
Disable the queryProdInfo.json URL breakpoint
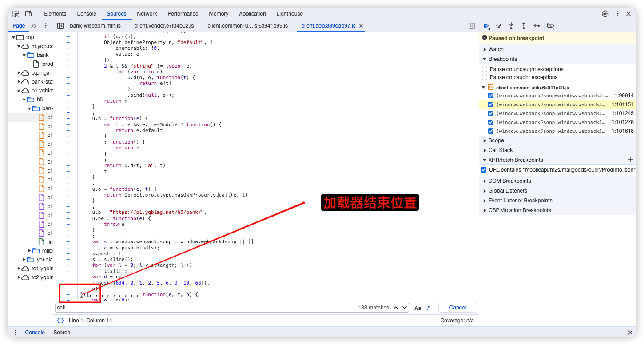tap(484, 170)
